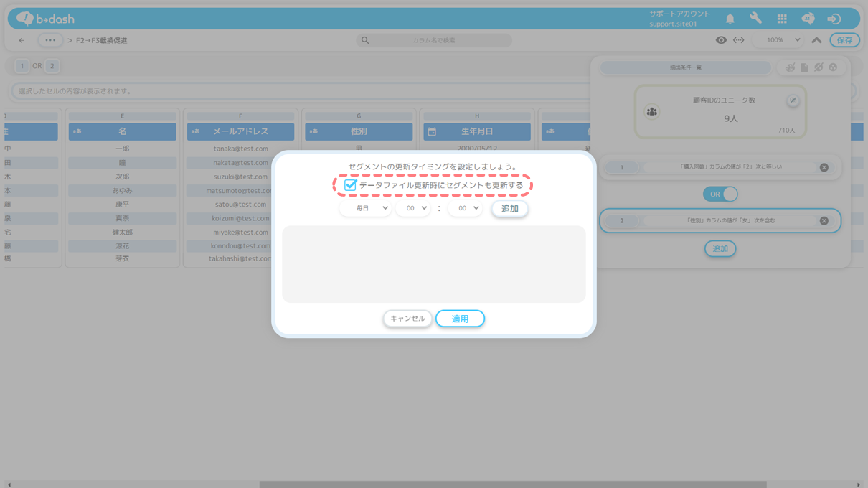Click 追加 button in the timing dialog

(x=509, y=209)
